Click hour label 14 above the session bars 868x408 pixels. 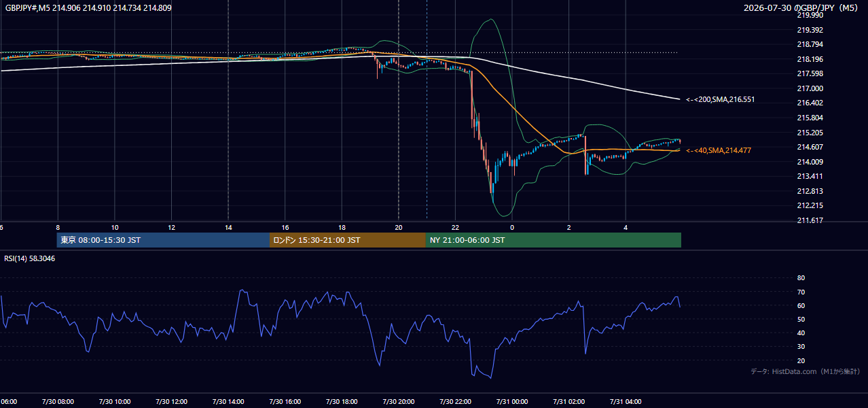point(228,228)
